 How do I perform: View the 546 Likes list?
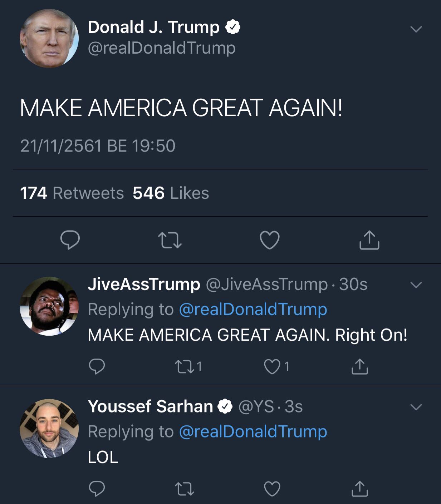coord(171,193)
